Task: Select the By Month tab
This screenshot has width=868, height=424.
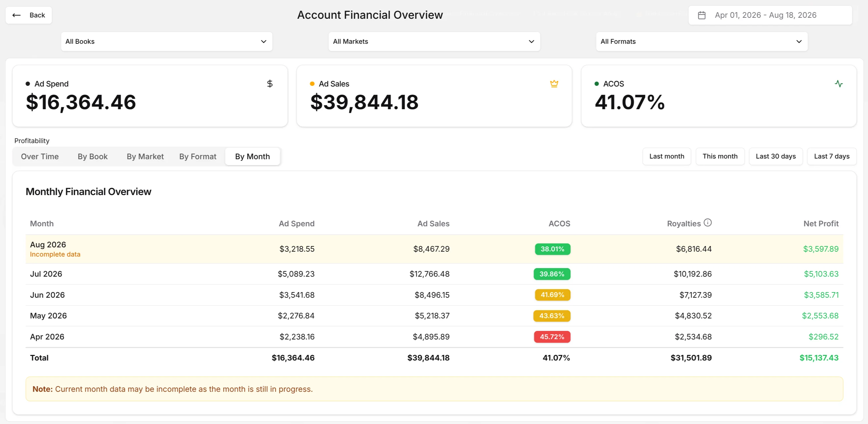Action: pyautogui.click(x=252, y=157)
